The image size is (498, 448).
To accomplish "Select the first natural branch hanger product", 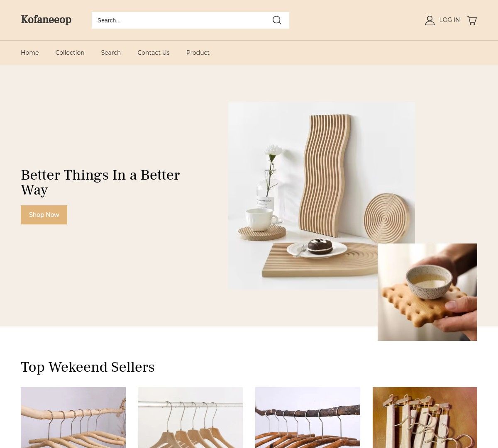I will (x=73, y=417).
